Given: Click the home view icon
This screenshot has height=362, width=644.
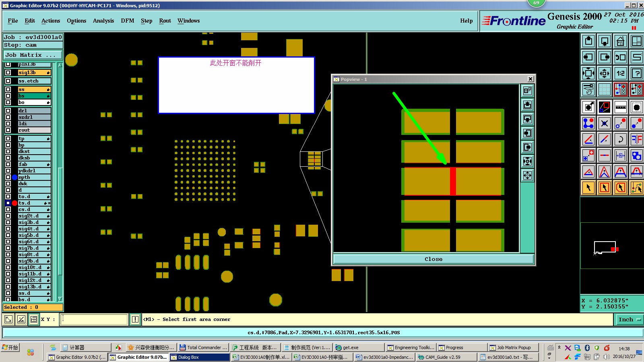Looking at the screenshot, I should 621,41.
